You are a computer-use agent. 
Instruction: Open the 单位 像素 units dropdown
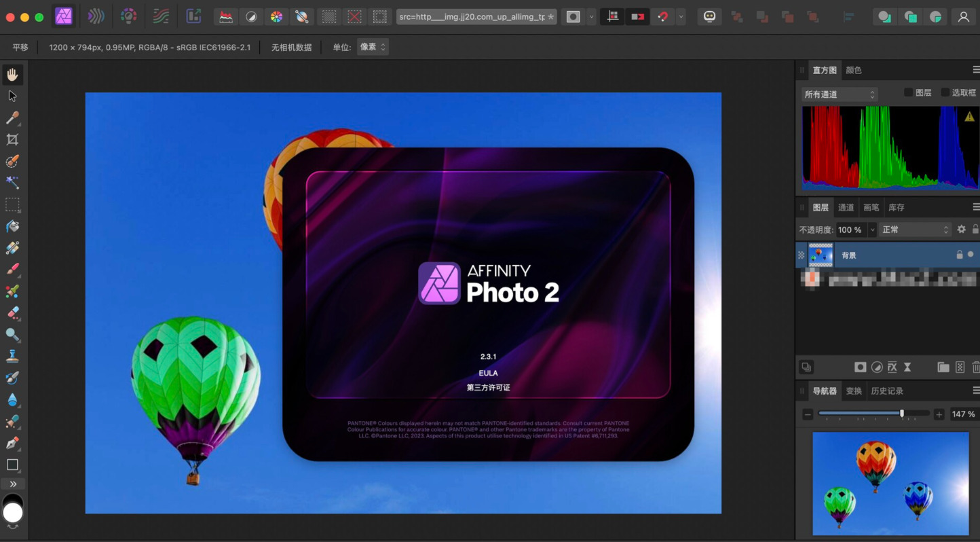click(373, 47)
